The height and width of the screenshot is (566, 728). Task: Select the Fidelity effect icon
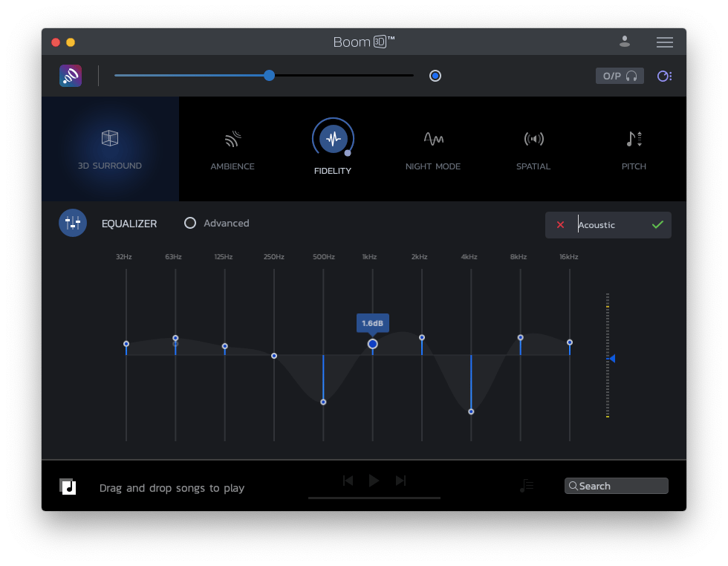[x=333, y=138]
